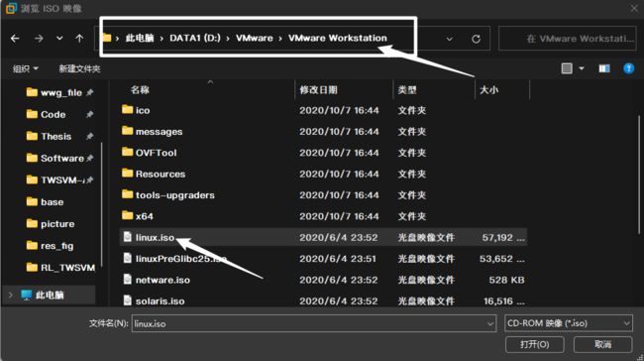Refresh the current folder

pyautogui.click(x=476, y=39)
